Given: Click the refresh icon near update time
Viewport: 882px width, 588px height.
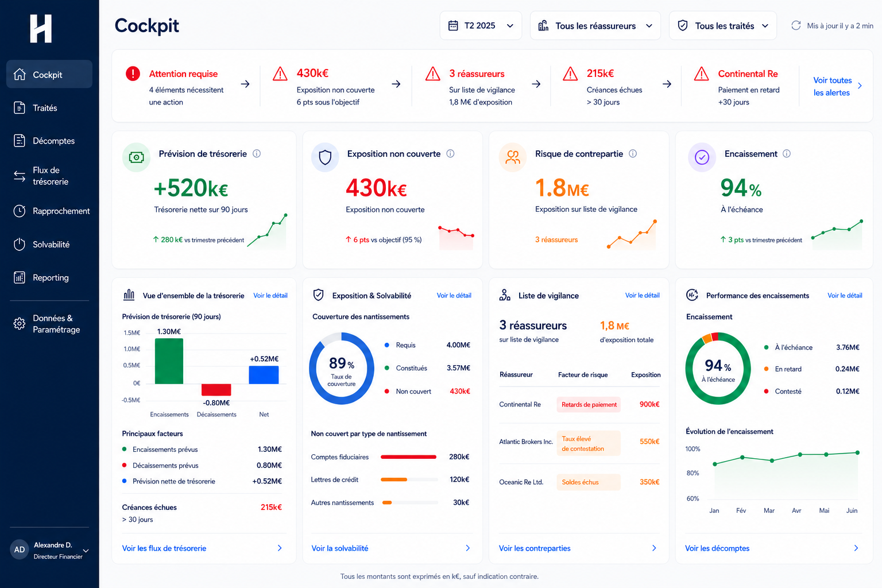Looking at the screenshot, I should (x=796, y=25).
